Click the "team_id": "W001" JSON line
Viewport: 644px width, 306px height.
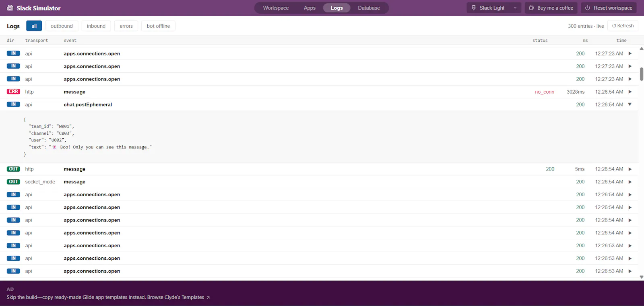pyautogui.click(x=52, y=126)
